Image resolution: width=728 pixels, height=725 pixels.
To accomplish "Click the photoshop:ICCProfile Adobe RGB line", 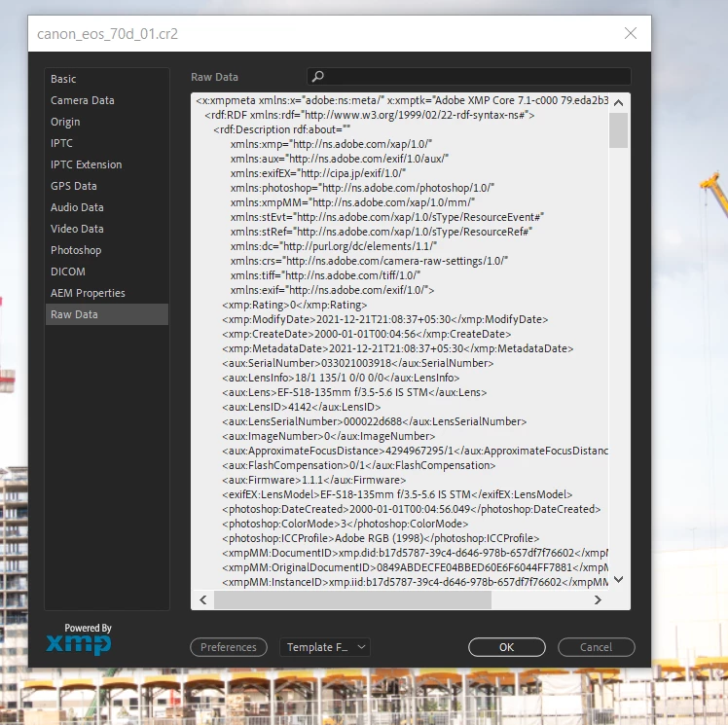I will 381,538.
